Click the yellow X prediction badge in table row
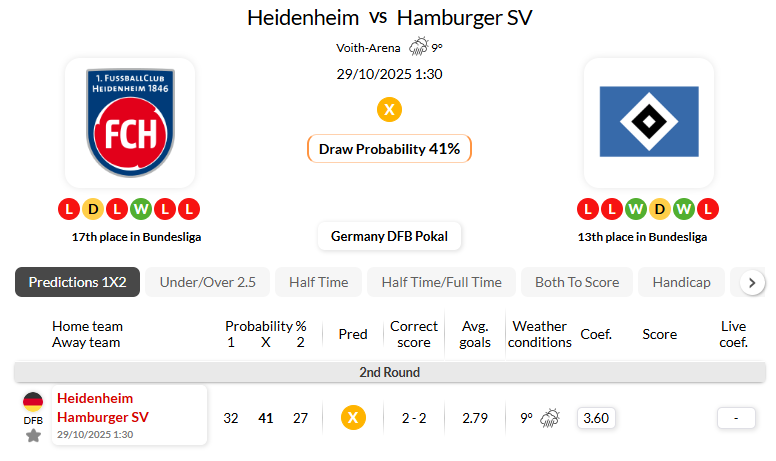Image resolution: width=776 pixels, height=461 pixels. [352, 418]
